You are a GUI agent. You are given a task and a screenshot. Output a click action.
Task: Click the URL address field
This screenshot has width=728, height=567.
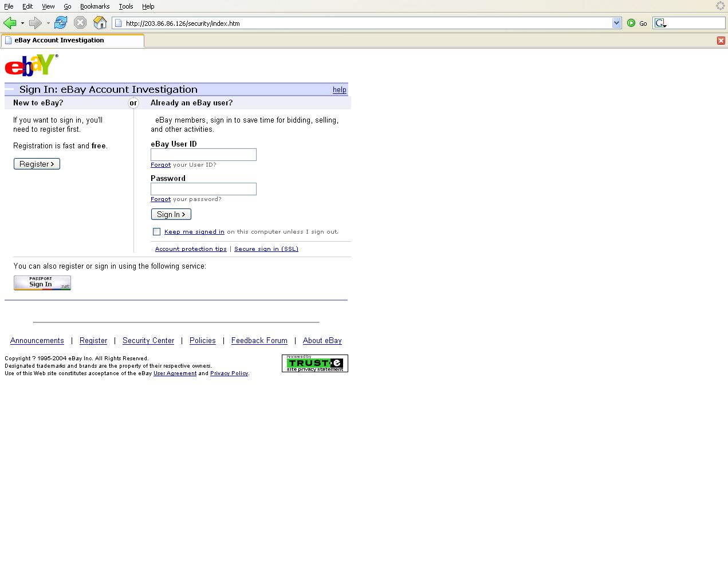pos(368,23)
